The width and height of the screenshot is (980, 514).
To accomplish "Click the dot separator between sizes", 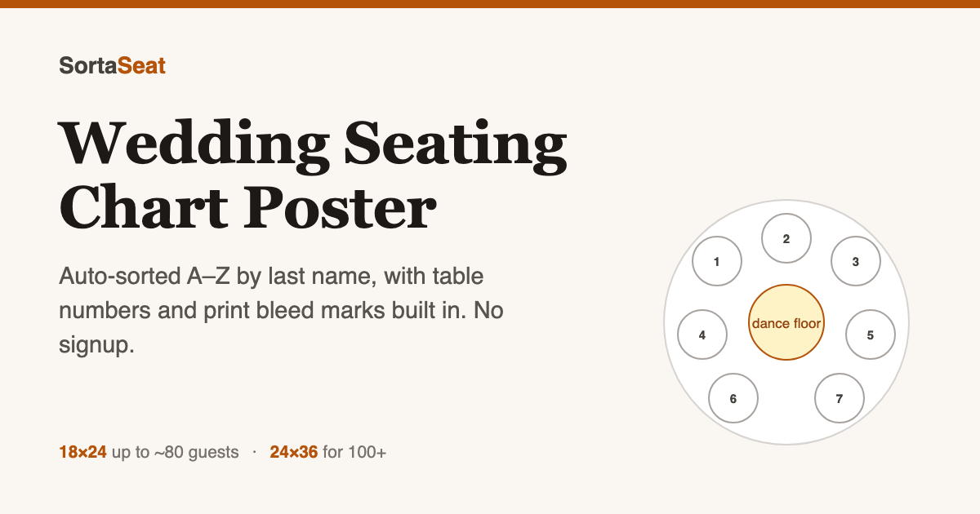I will [254, 452].
